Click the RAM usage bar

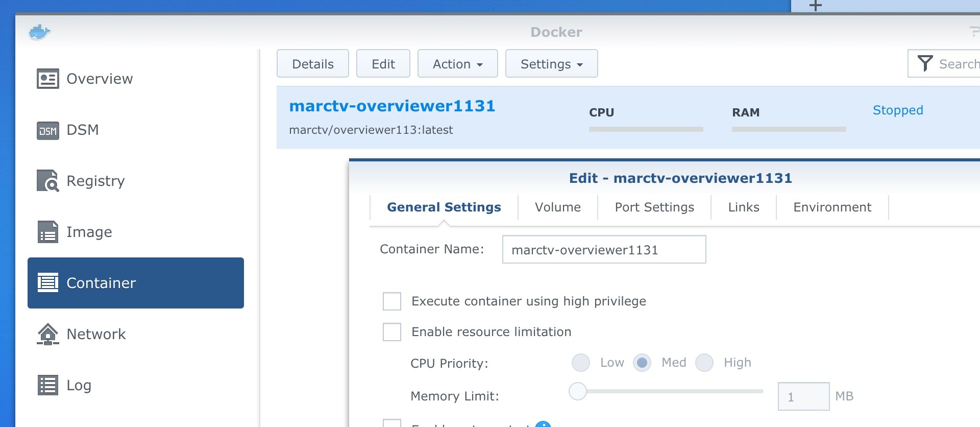click(789, 129)
